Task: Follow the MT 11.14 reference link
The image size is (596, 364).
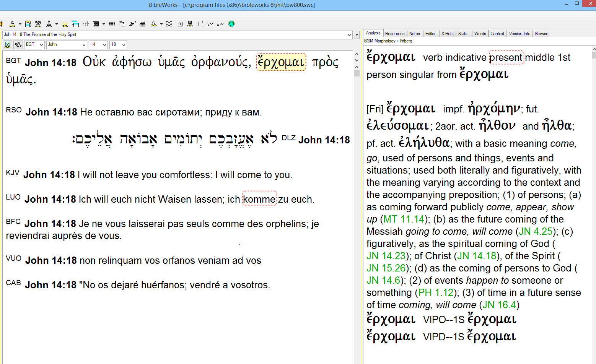Action: click(404, 219)
